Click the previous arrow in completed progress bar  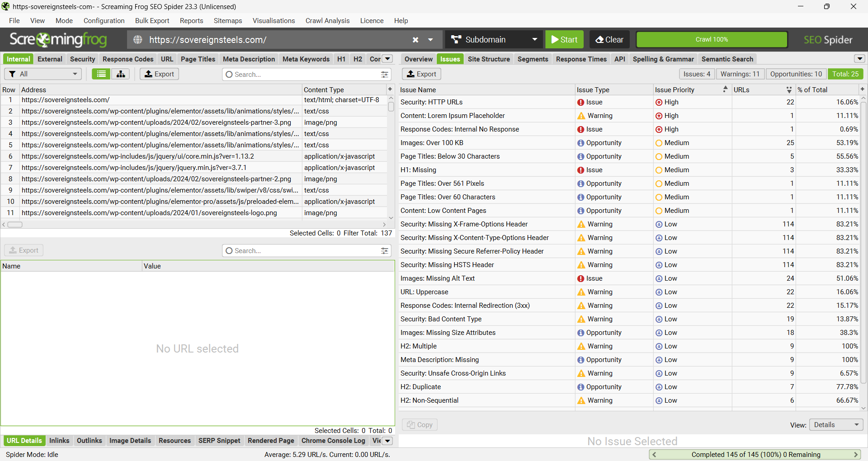(654, 455)
